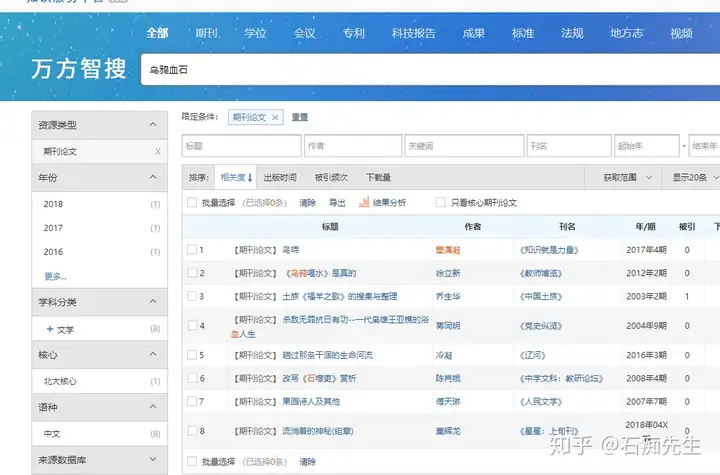This screenshot has width=720, height=475.
Task: Switch to the 地方志 tab
Action: coord(626,33)
